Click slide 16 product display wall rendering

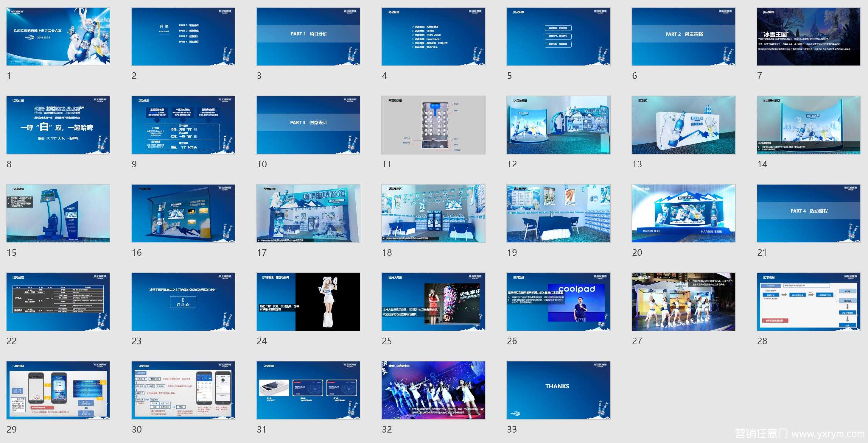(183, 213)
